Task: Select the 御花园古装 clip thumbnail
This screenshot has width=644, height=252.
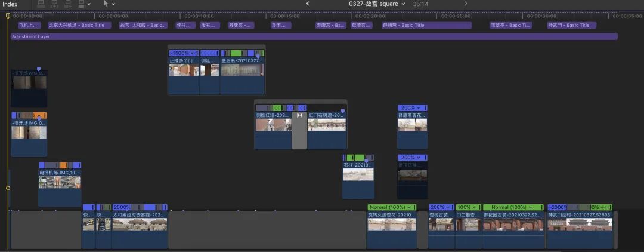Action: (x=513, y=224)
